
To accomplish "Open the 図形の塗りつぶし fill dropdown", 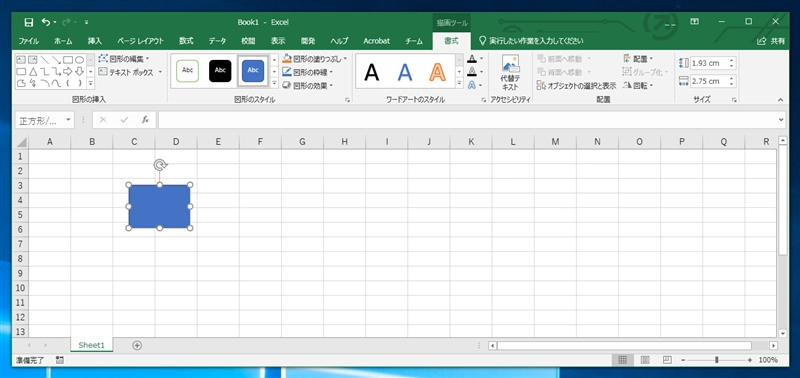I will pyautogui.click(x=314, y=59).
